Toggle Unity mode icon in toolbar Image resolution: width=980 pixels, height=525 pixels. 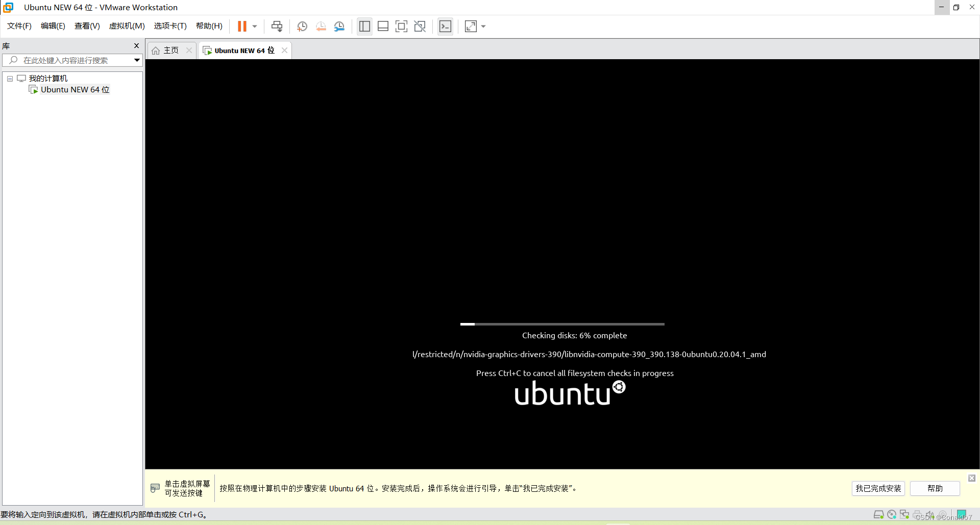point(420,26)
